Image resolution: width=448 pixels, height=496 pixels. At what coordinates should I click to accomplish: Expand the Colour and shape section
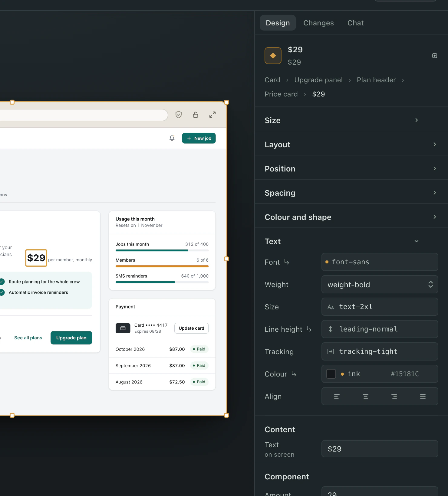(351, 217)
